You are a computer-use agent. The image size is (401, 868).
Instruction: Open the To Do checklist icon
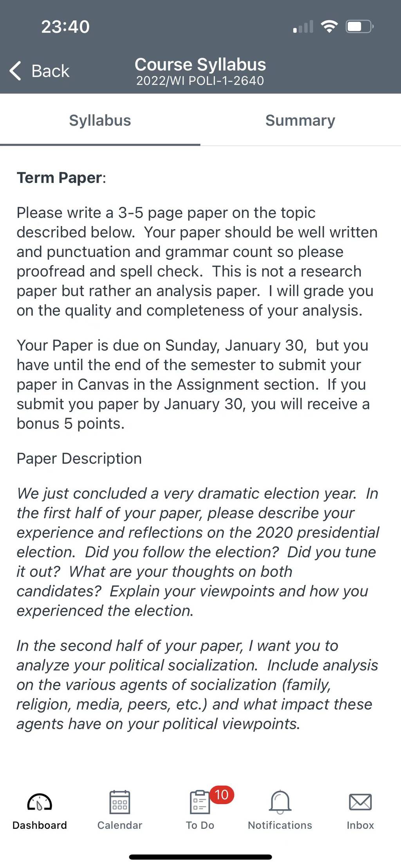tap(200, 802)
